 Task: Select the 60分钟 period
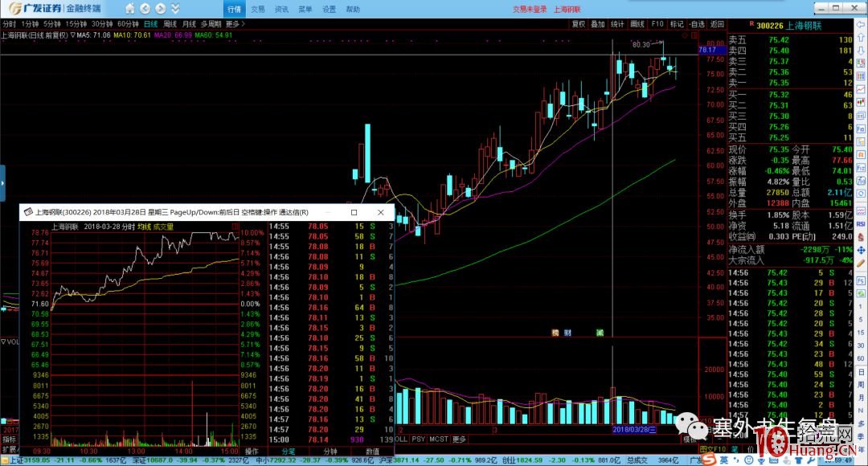click(x=128, y=24)
